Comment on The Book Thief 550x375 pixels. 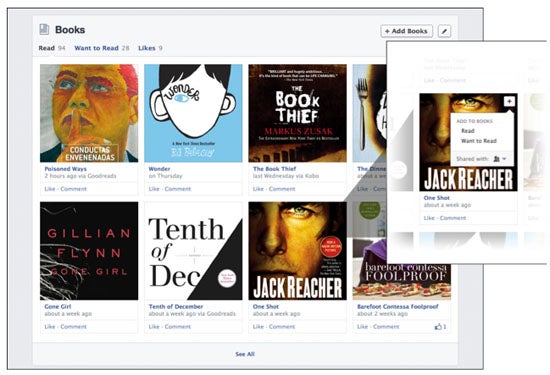pos(282,189)
